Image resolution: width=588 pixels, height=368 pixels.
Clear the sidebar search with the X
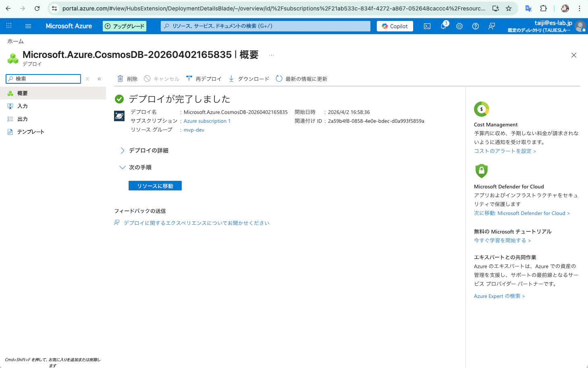tap(87, 79)
